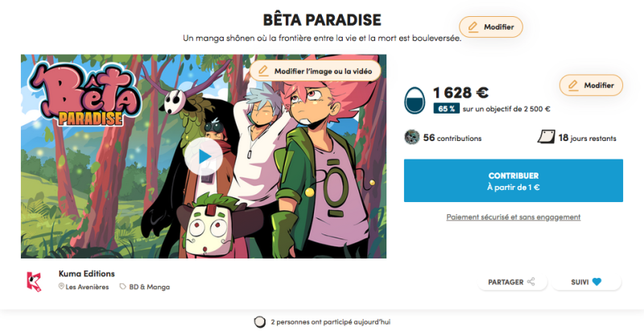Viewport: 644px width, 335px height.
Task: Click the Bêta Paradise cover artwork thumbnail
Action: point(204,156)
